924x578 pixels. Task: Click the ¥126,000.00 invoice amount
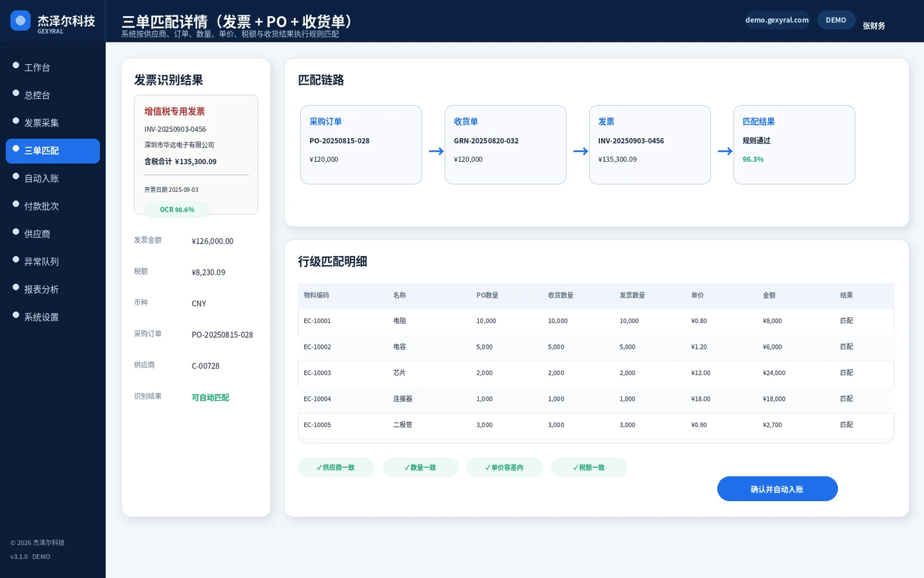coord(212,241)
